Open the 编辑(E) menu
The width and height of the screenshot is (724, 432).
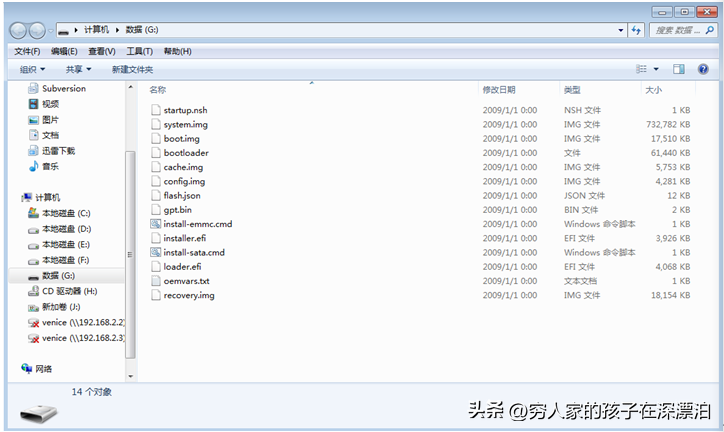pyautogui.click(x=64, y=51)
